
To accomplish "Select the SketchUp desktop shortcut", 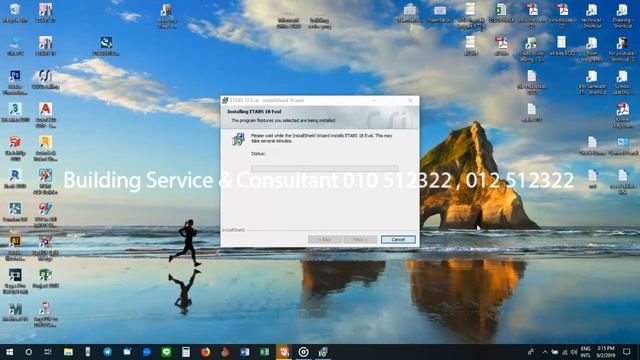I will [15, 148].
